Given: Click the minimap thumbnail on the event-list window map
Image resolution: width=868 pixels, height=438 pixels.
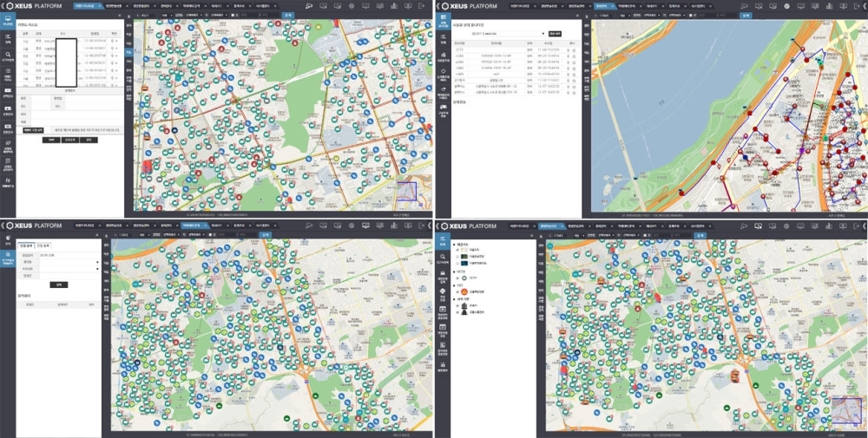Looking at the screenshot, I should (404, 193).
